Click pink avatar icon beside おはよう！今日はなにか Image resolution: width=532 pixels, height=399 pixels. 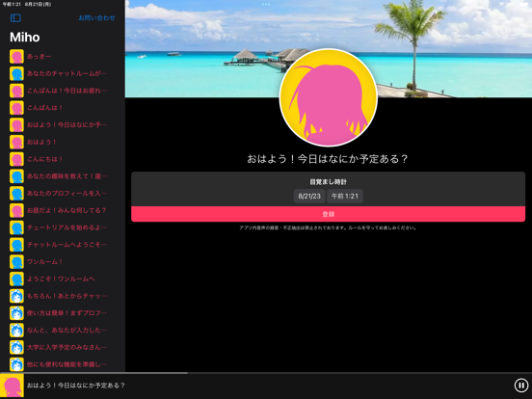point(16,125)
